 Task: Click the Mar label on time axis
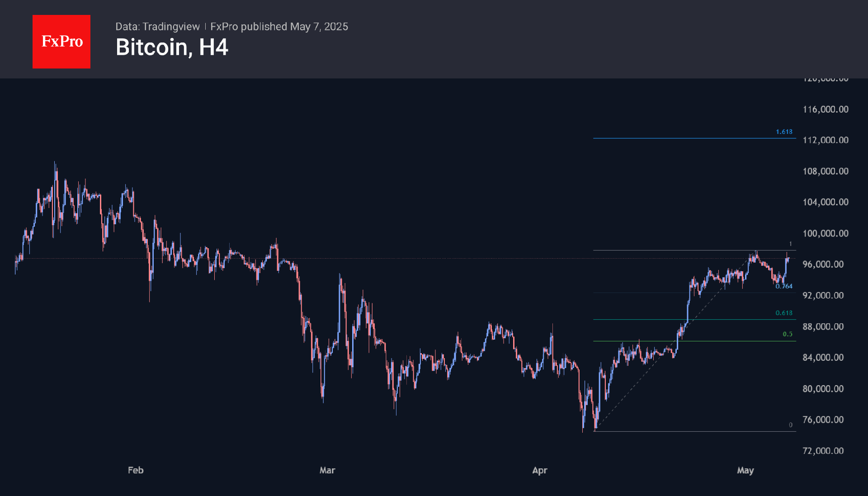(x=327, y=470)
